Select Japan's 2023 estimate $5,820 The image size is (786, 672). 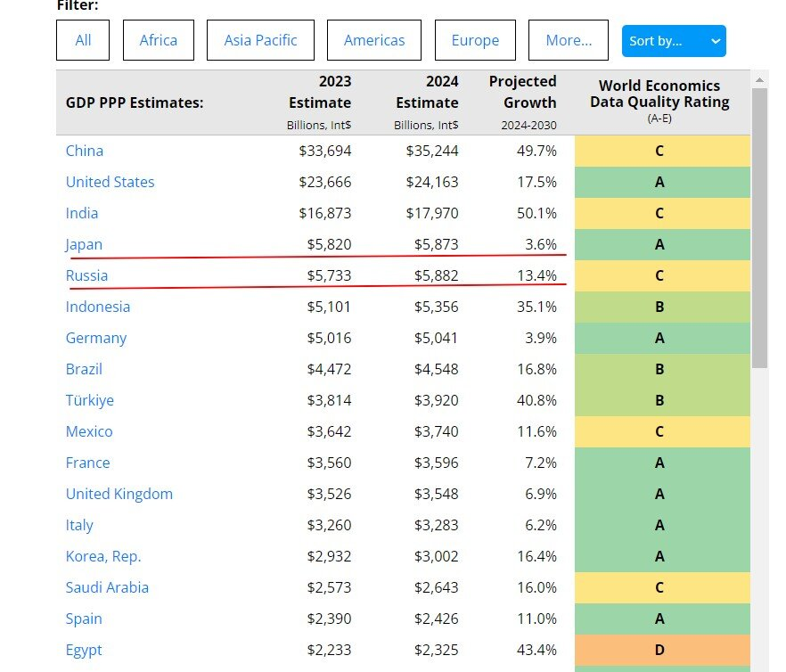(329, 244)
